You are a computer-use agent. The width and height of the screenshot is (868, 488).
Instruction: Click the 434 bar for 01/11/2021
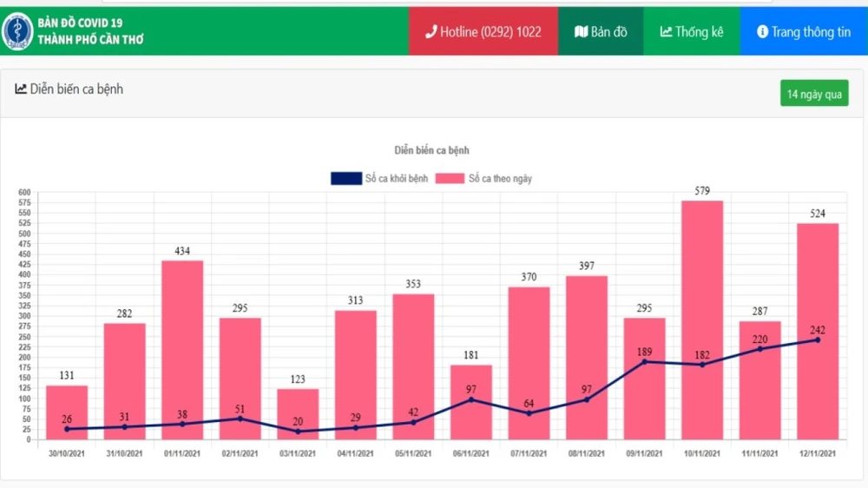(182, 349)
